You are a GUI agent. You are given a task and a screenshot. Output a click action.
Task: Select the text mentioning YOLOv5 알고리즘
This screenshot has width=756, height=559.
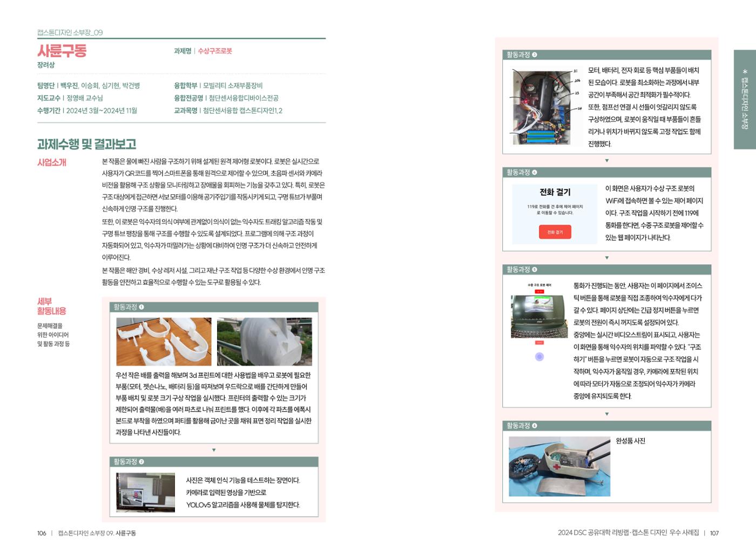click(x=243, y=493)
